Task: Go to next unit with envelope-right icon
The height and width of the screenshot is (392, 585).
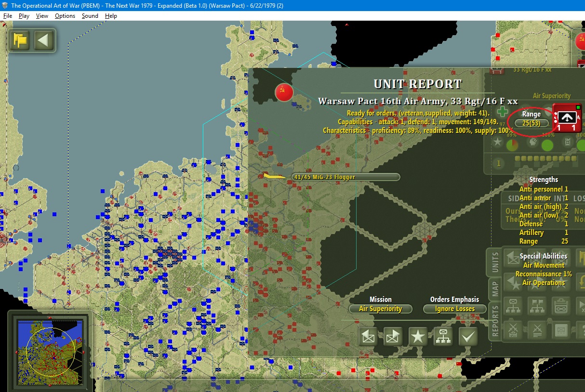Action: pyautogui.click(x=393, y=337)
